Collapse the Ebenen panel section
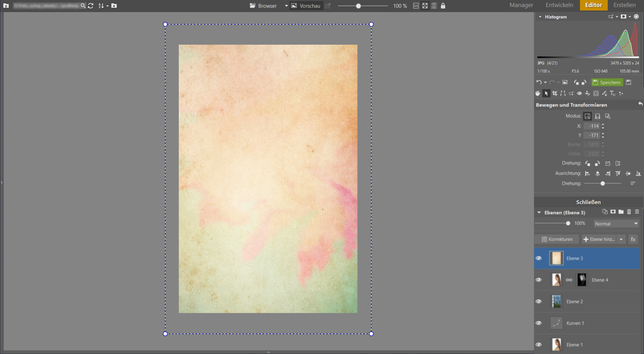The height and width of the screenshot is (354, 644). click(x=539, y=213)
